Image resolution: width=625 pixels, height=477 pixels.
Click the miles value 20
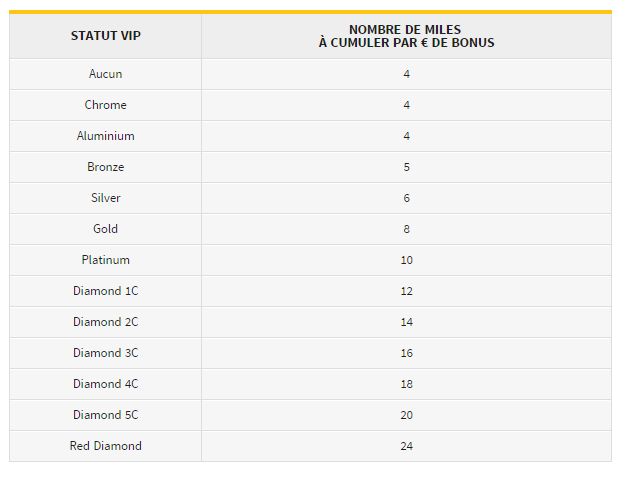(x=407, y=415)
